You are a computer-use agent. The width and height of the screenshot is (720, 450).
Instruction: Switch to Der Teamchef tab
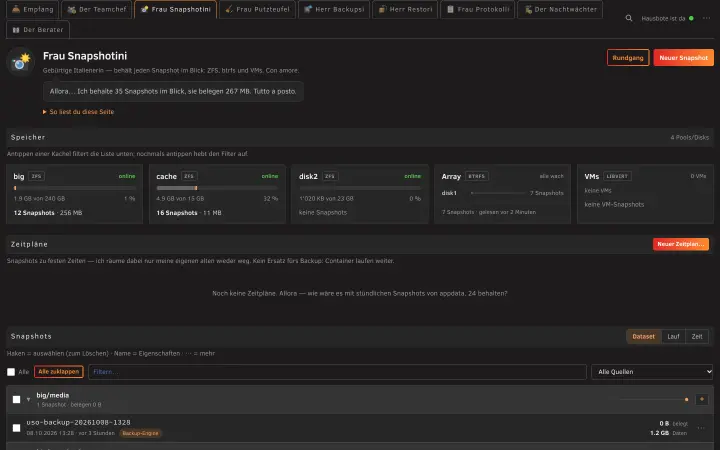tap(96, 9)
